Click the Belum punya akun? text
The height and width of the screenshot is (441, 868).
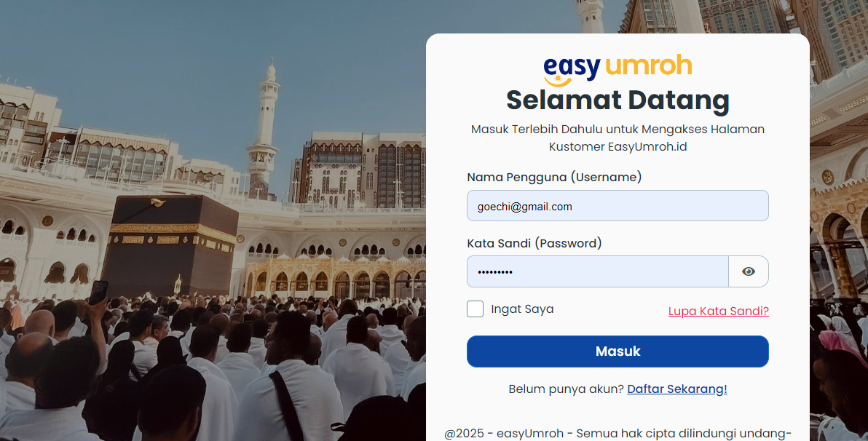pos(566,389)
